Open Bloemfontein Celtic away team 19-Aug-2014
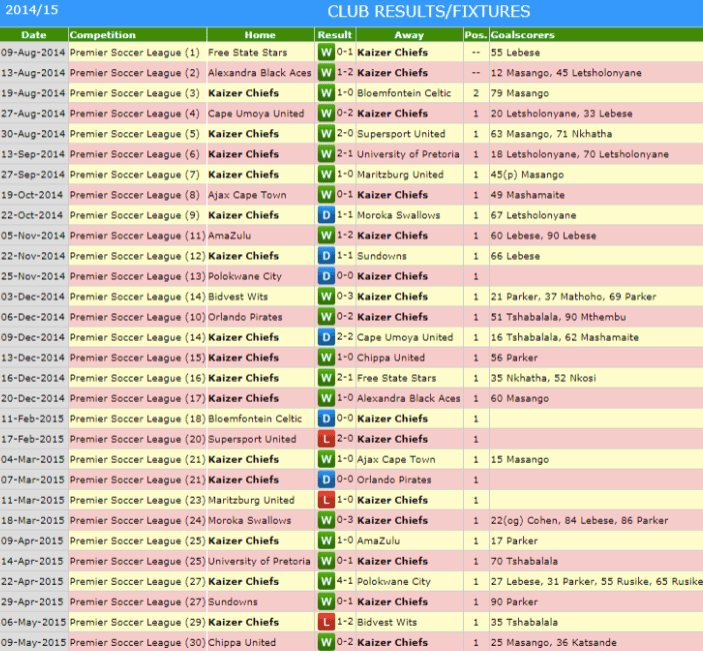703x651 pixels. [404, 93]
